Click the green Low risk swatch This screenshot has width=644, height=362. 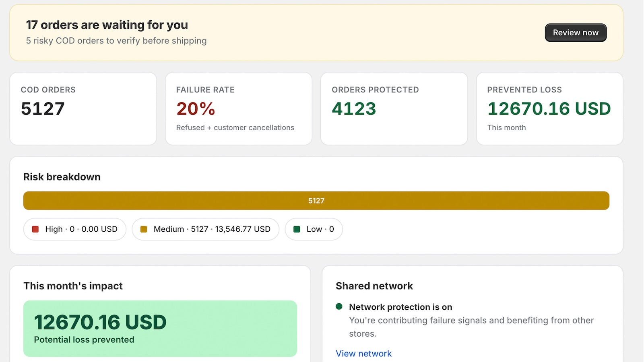click(297, 229)
